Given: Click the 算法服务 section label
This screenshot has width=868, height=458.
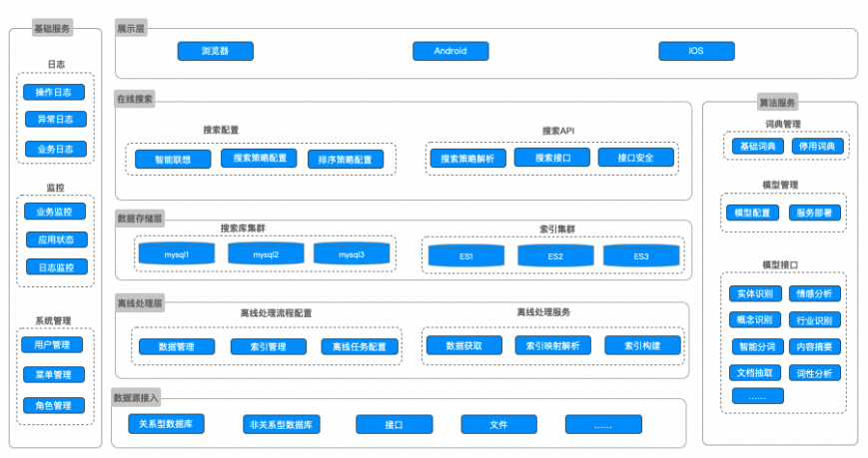Looking at the screenshot, I should click(x=778, y=103).
